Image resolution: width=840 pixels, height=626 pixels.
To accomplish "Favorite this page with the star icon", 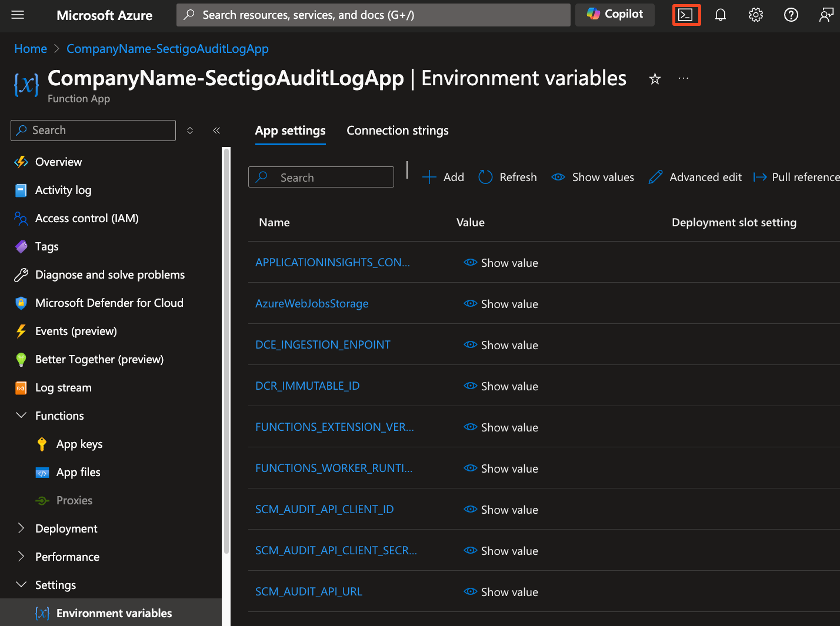I will click(655, 79).
